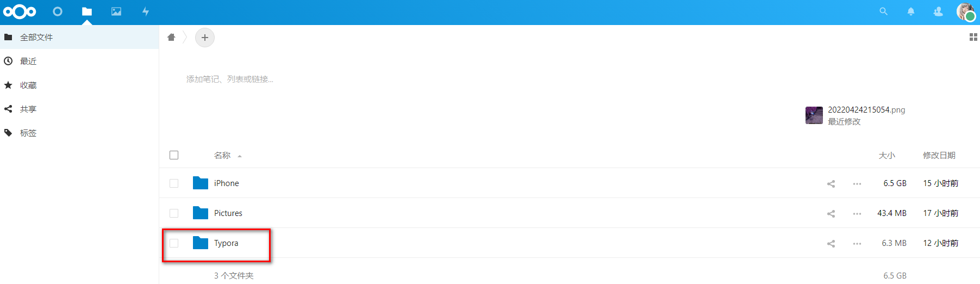Screen dimensions: 980x284
Task: Open the Favorites section in the sidebar
Action: [x=28, y=85]
